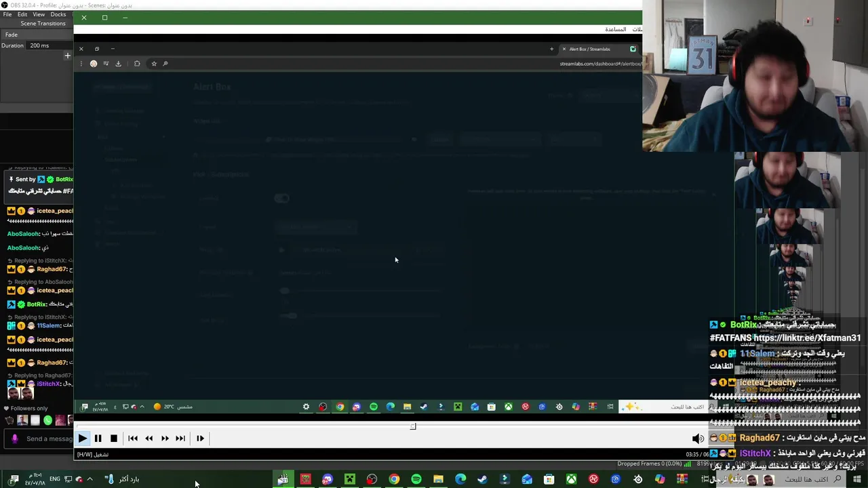This screenshot has height=488, width=868.
Task: Switch ENG input language in tray
Action: 55,479
